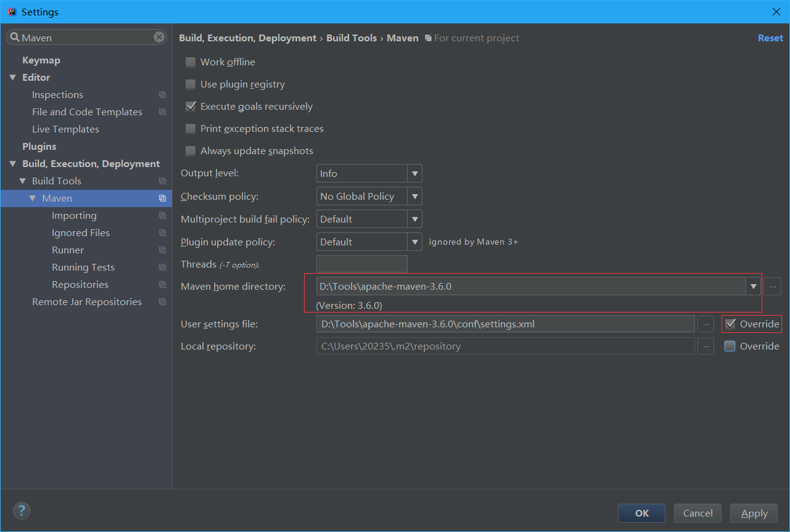Select Plugins in settings tree
Image resolution: width=790 pixels, height=532 pixels.
click(x=39, y=147)
